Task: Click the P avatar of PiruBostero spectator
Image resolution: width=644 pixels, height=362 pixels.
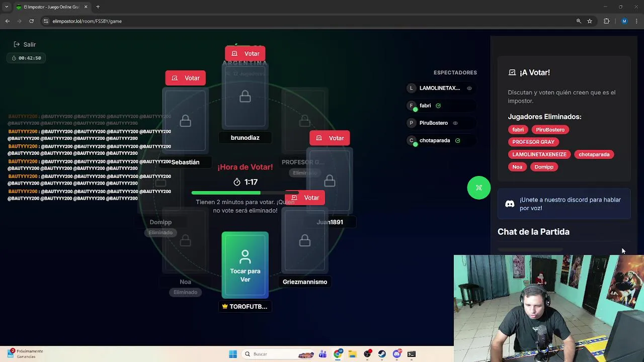Action: 411,123
